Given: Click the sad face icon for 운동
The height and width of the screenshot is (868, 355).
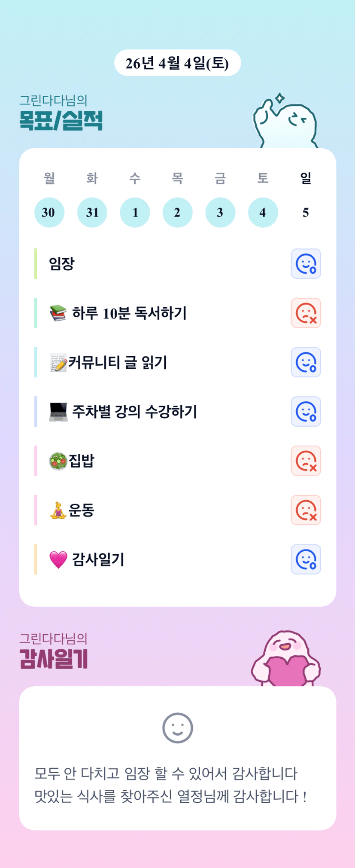Looking at the screenshot, I should [306, 510].
